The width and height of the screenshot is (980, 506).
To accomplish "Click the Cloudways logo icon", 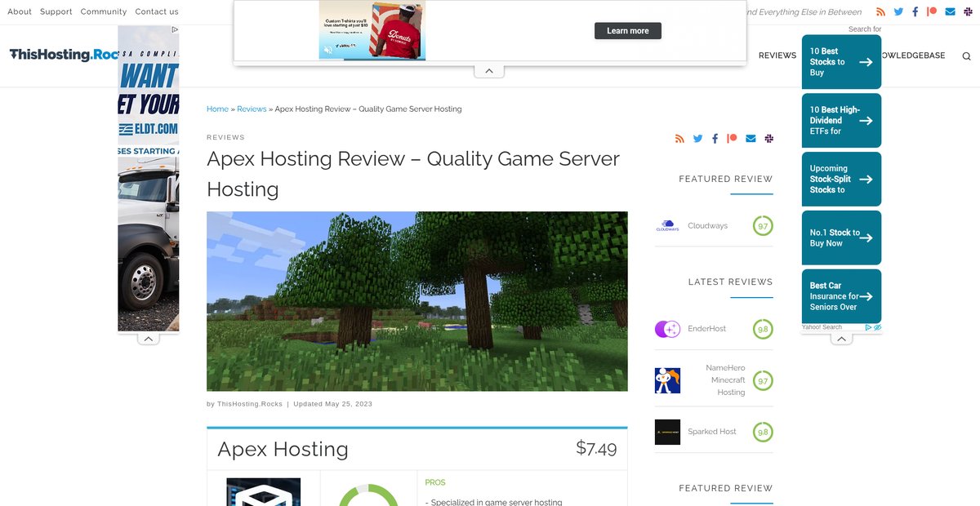I will click(x=667, y=226).
